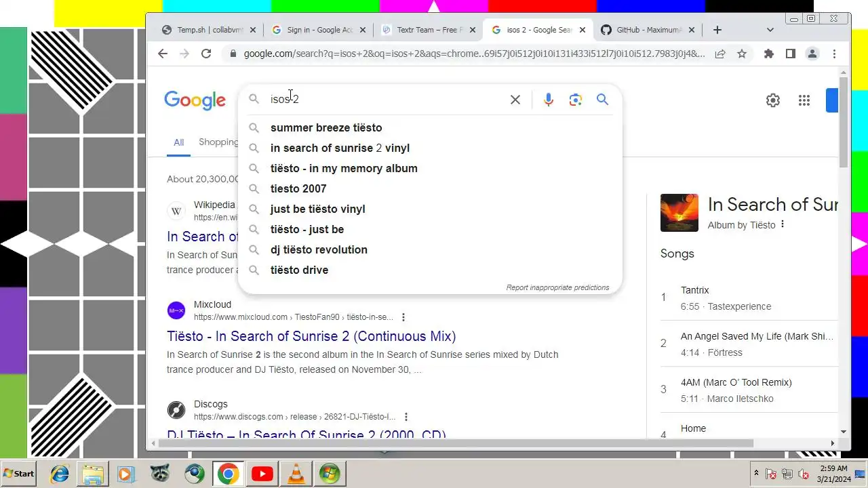Click the vertical page scrollbar
The width and height of the screenshot is (868, 488).
coord(844,122)
